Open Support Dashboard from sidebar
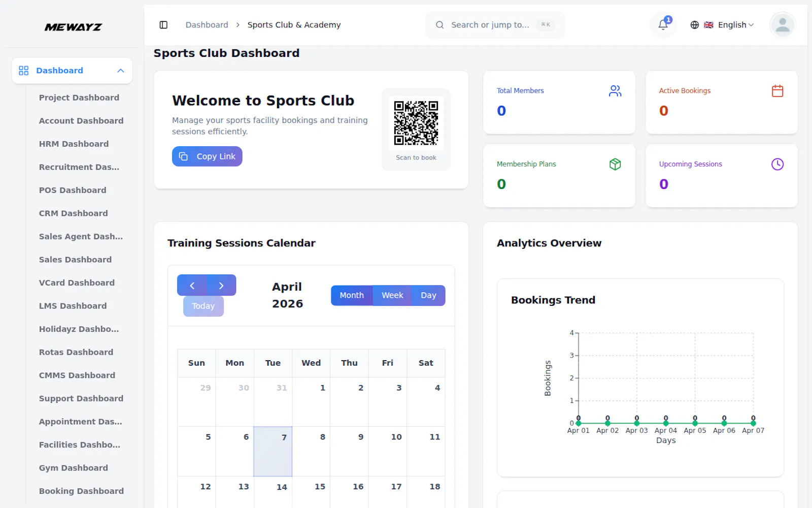 pyautogui.click(x=81, y=399)
